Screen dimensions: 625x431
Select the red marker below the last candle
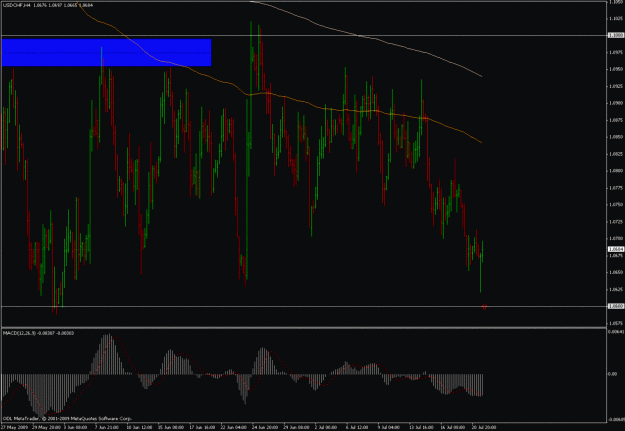pyautogui.click(x=484, y=307)
